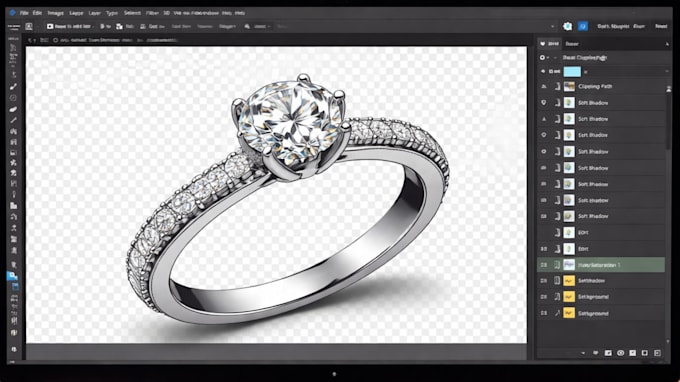
Task: Click the small arrow in layers panel footer
Action: tap(583, 353)
